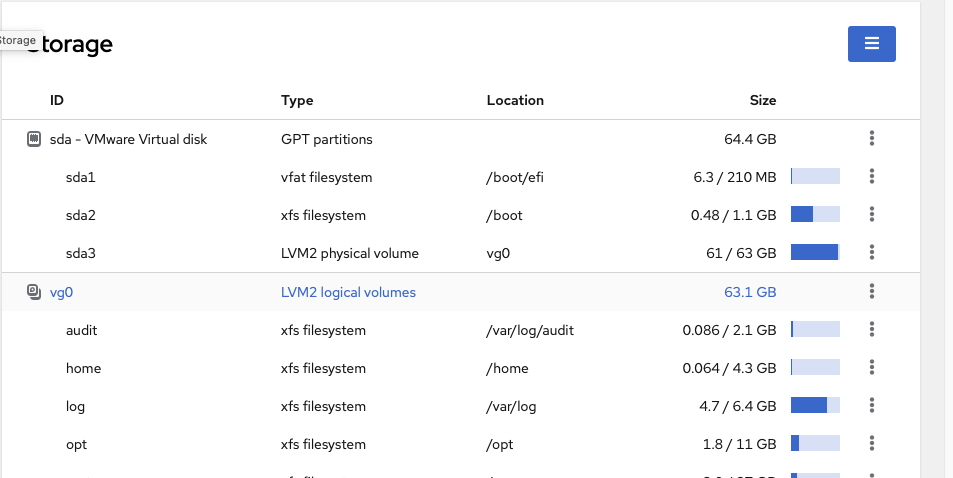Click the three-dot menu for audit volume
Image resolution: width=953 pixels, height=478 pixels.
pyautogui.click(x=872, y=330)
